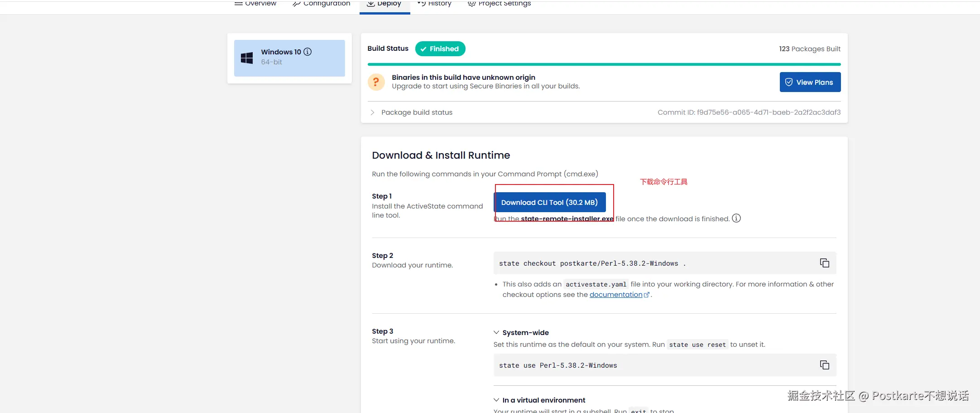Click the state use Perl-5.38.2-Windows command field
This screenshot has height=413, width=980.
click(x=665, y=365)
